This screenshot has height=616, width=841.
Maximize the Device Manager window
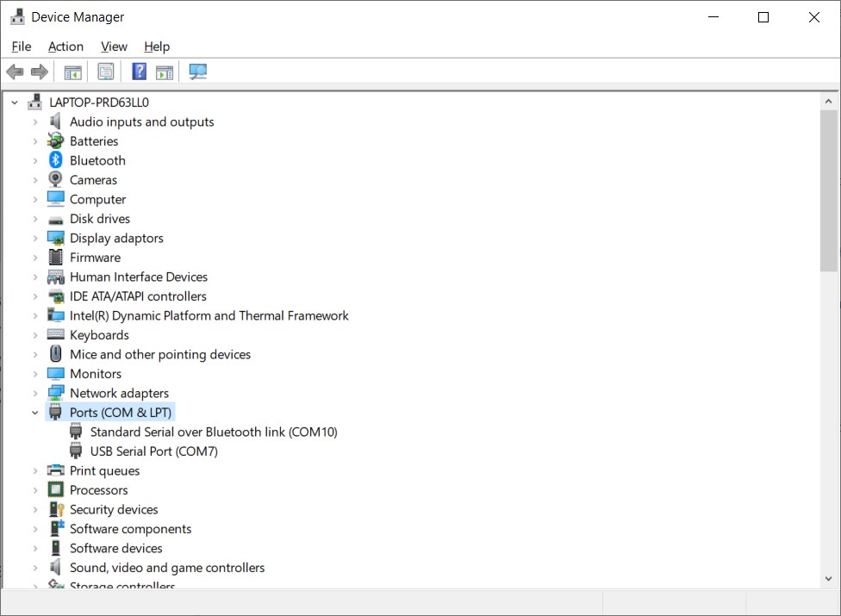(x=763, y=17)
